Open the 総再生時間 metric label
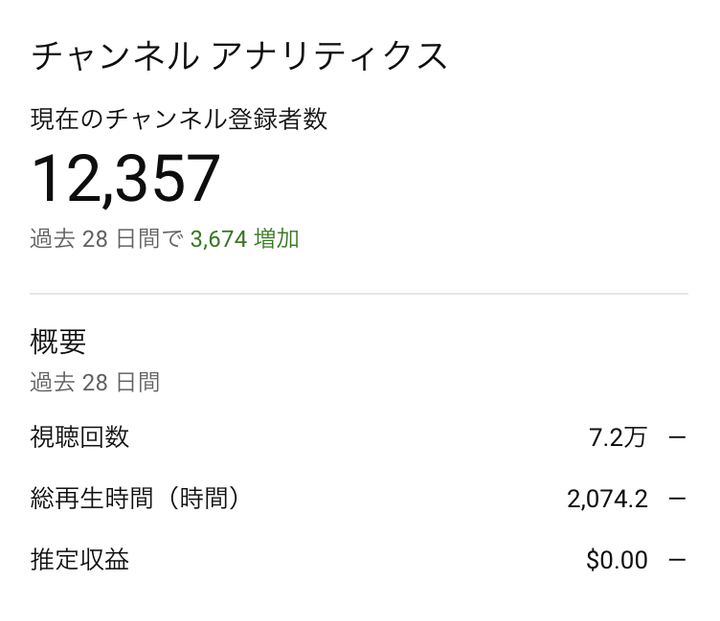 [x=94, y=498]
